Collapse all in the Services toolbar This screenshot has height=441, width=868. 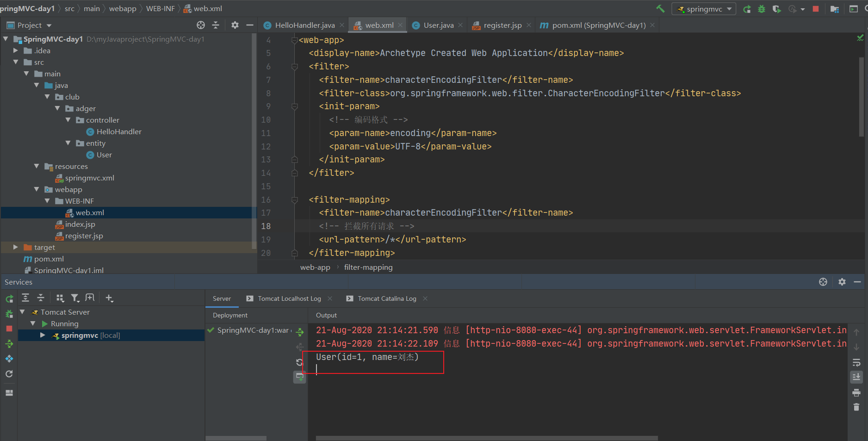point(41,298)
